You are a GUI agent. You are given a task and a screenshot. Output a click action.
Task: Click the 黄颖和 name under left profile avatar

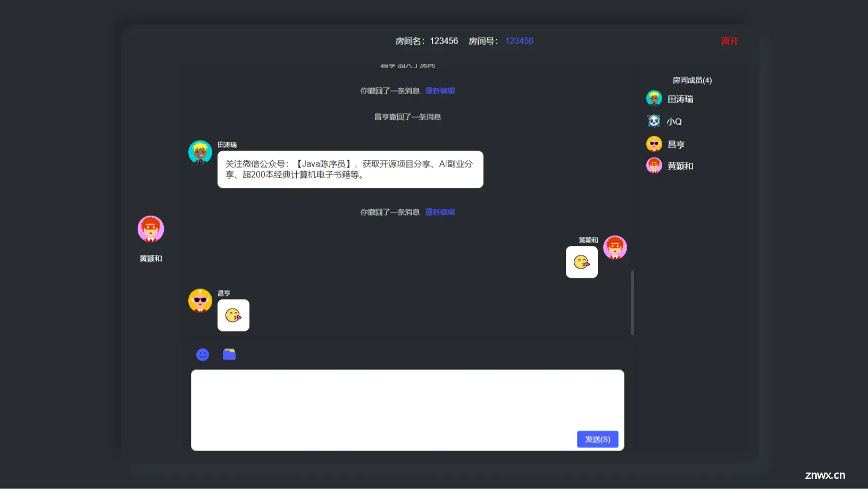151,259
